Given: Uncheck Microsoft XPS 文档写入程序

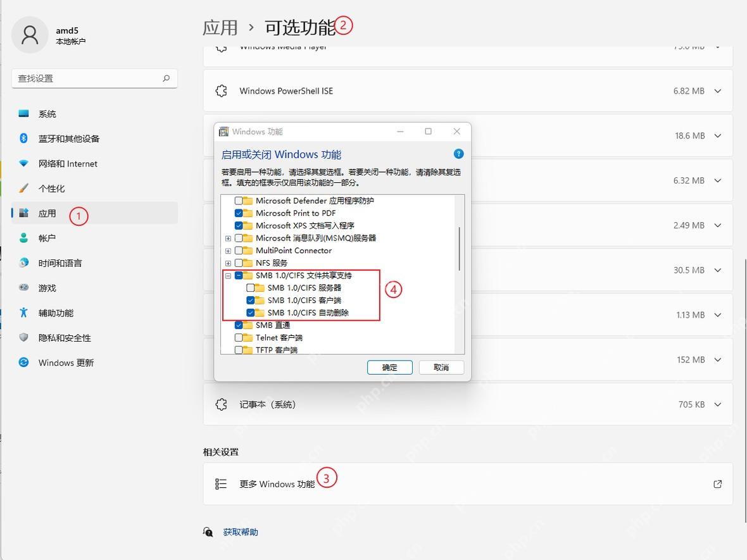Looking at the screenshot, I should [x=239, y=226].
